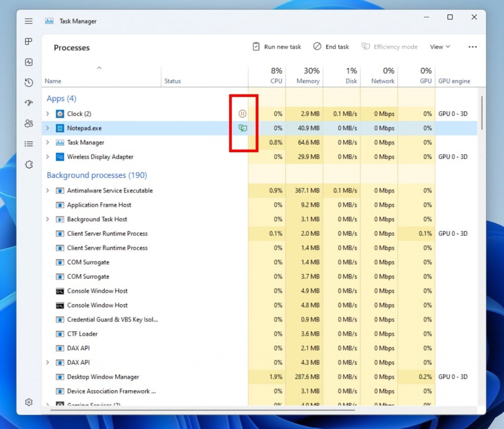Open the Services page sidebar icon
The width and height of the screenshot is (504, 429).
pos(29,165)
